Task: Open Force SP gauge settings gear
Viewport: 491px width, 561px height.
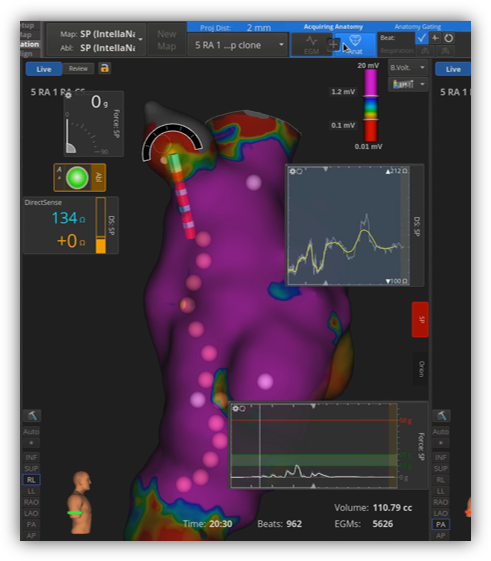Action: 68,95
